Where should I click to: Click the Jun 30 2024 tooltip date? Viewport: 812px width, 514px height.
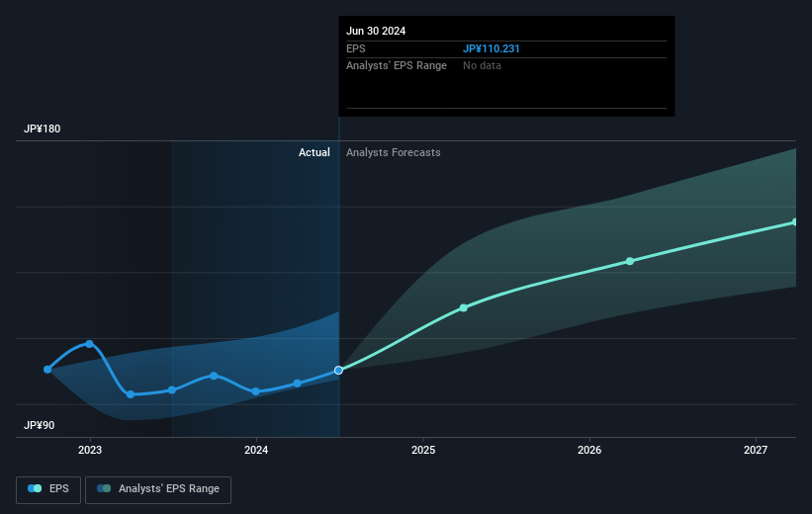click(x=376, y=31)
